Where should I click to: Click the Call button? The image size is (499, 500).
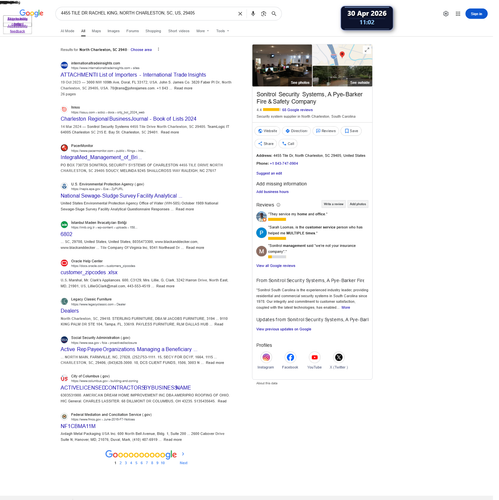tap(288, 144)
